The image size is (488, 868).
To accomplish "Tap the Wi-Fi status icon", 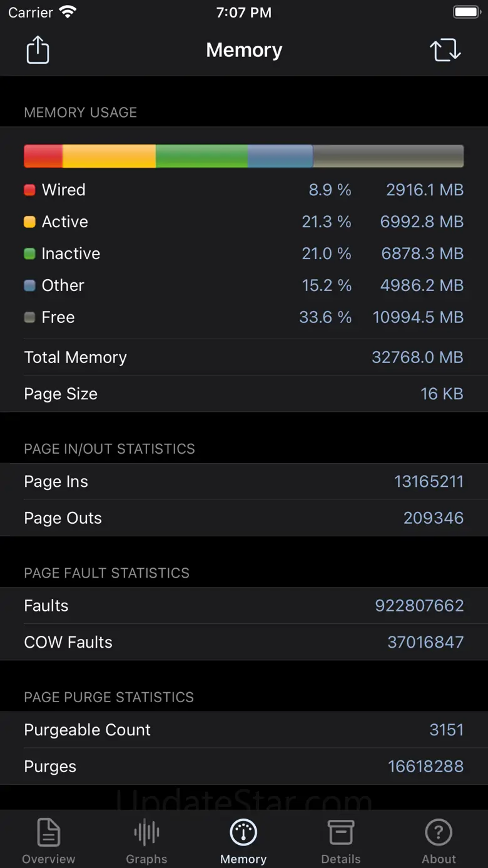I will click(x=67, y=13).
